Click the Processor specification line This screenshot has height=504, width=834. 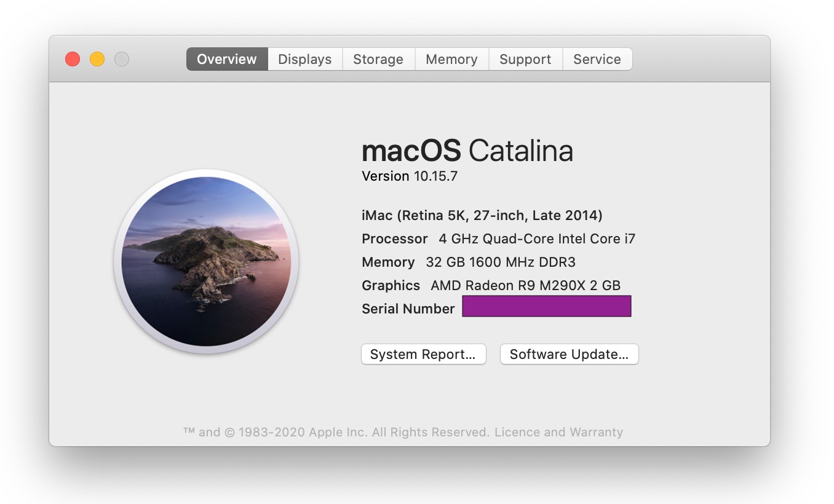(x=498, y=238)
